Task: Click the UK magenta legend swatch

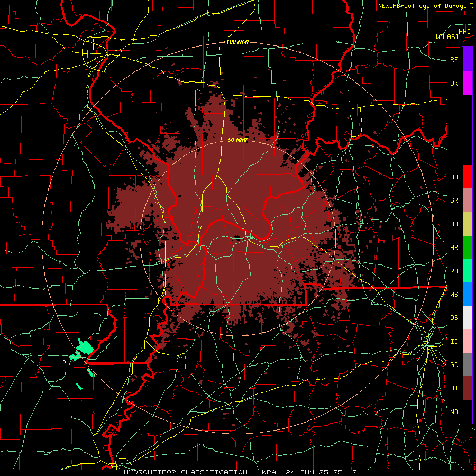Action: click(x=467, y=83)
